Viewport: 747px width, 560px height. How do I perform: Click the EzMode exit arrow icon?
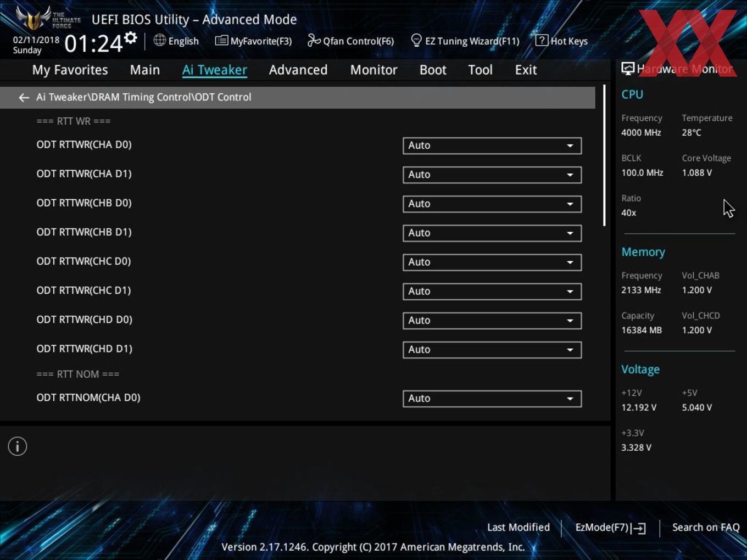tap(638, 528)
